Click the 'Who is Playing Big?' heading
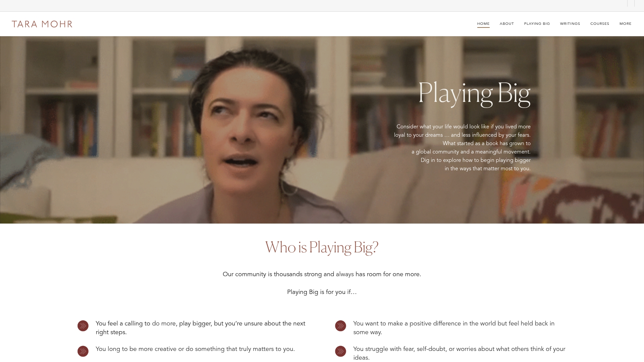This screenshot has height=362, width=644. pos(322,247)
